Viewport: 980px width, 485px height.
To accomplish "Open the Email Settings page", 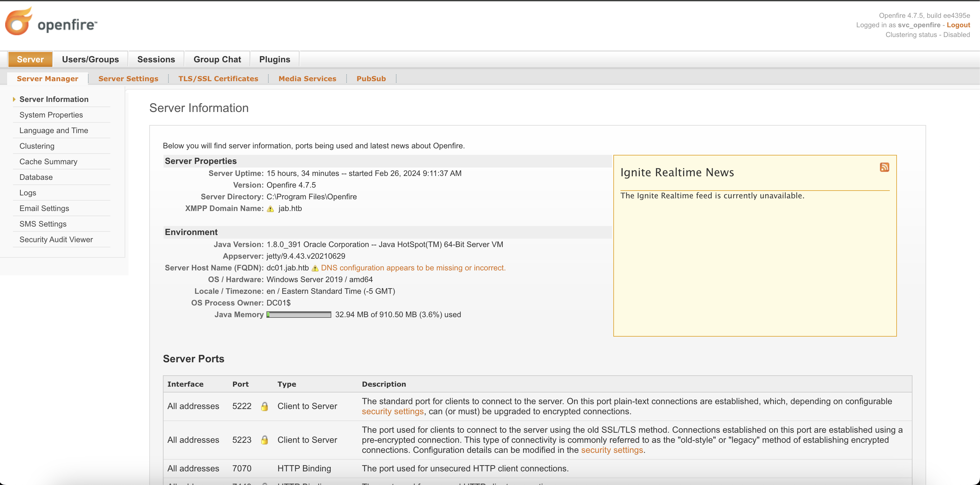I will [44, 209].
